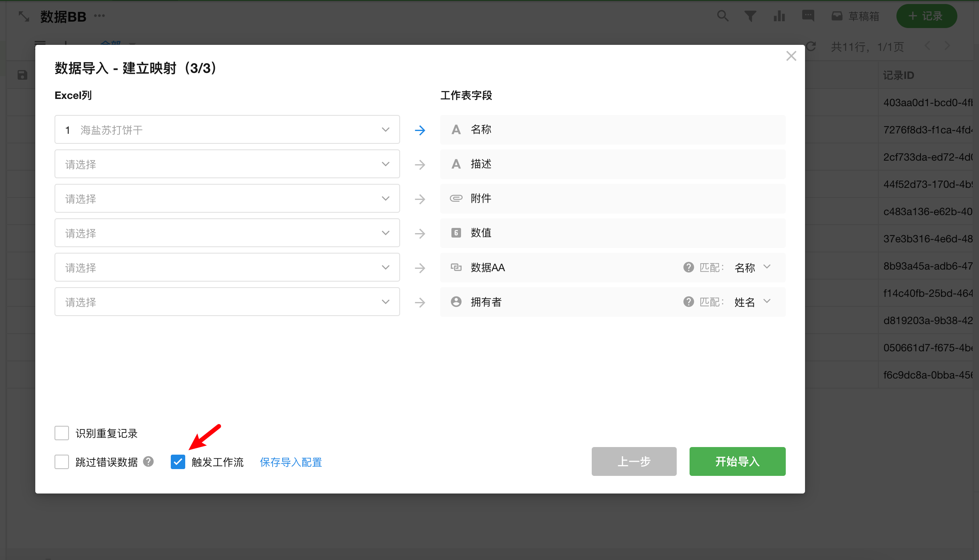979x560 pixels.
Task: Open Excel column dropdown for 名称
Action: point(227,129)
